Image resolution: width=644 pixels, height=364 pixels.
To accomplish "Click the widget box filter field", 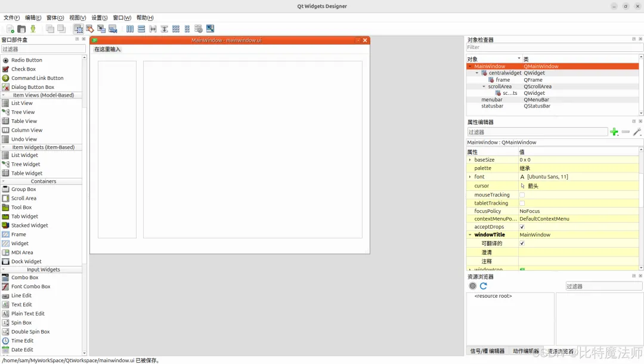I will click(43, 49).
